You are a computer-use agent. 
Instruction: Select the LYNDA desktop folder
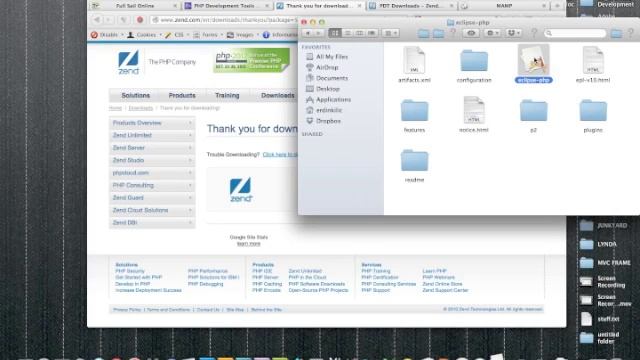(598, 244)
